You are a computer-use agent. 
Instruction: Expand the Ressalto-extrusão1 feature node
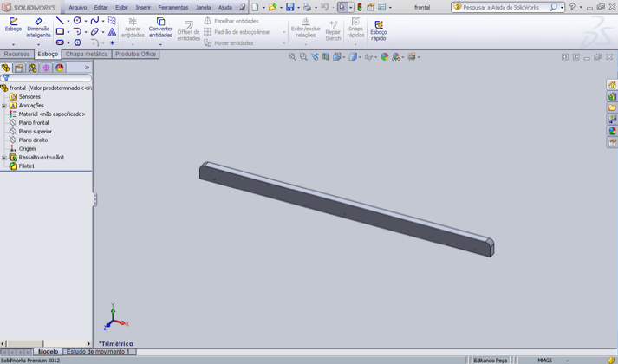4,158
